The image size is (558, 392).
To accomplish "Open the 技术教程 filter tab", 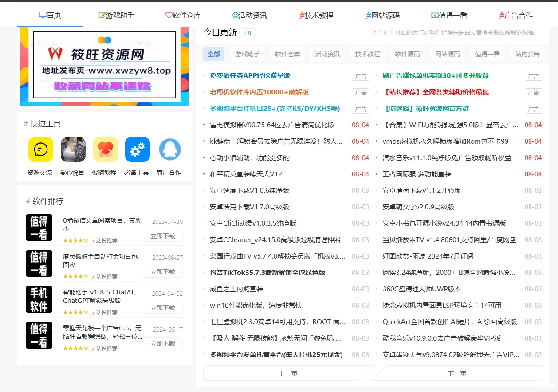I will (368, 54).
